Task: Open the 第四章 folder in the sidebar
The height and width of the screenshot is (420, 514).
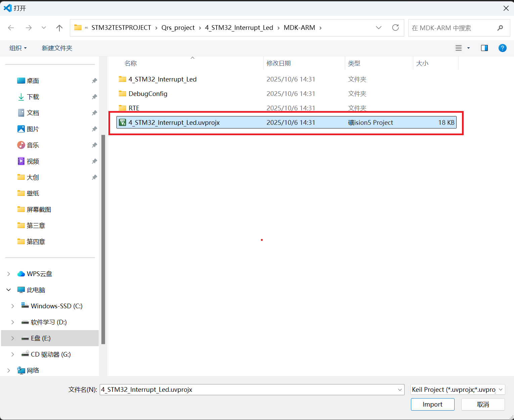Action: [36, 242]
